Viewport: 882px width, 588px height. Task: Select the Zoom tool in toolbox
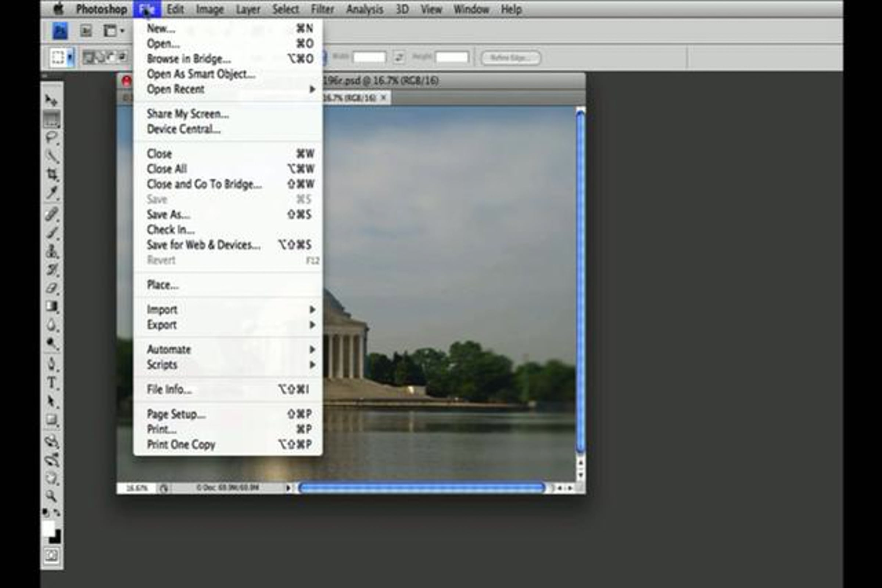click(x=51, y=496)
